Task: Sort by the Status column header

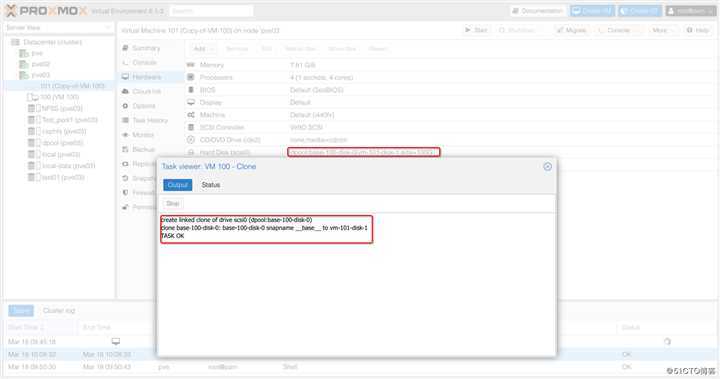Action: [x=631, y=327]
